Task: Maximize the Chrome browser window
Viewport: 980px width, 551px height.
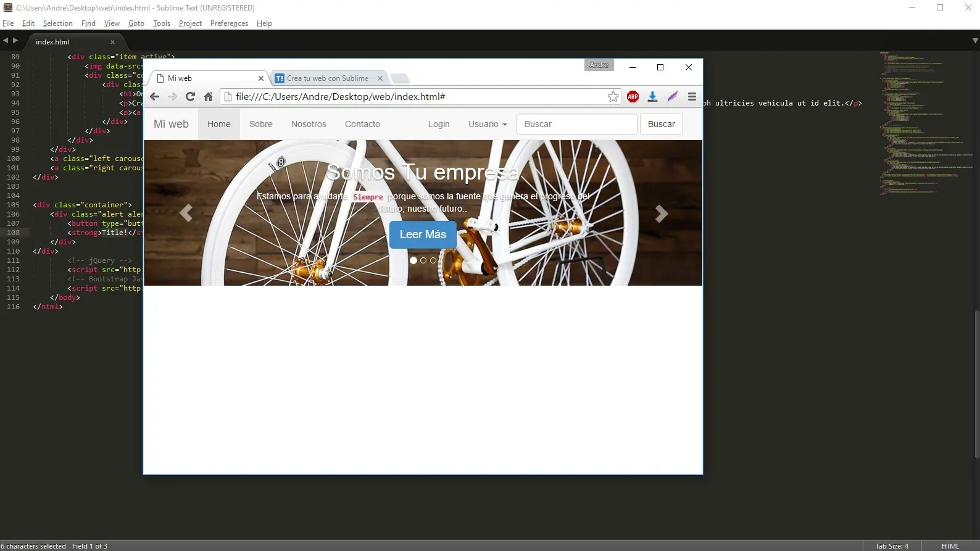Action: [660, 67]
